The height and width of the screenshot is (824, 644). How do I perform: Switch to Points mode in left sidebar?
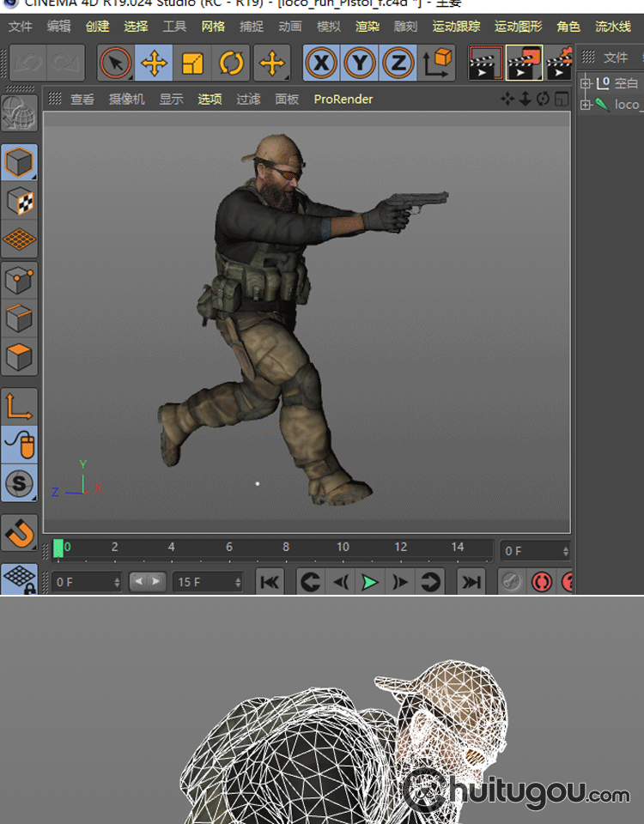(19, 279)
